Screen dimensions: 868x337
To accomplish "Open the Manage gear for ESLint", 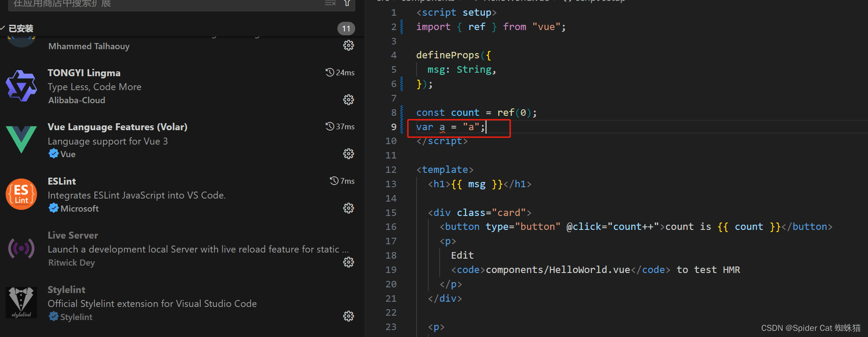I will click(349, 208).
